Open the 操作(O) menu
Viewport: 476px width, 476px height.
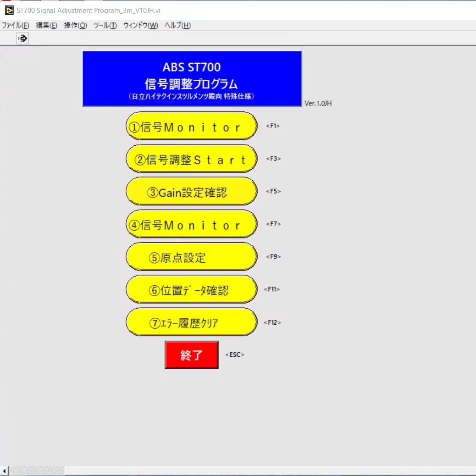pyautogui.click(x=75, y=26)
